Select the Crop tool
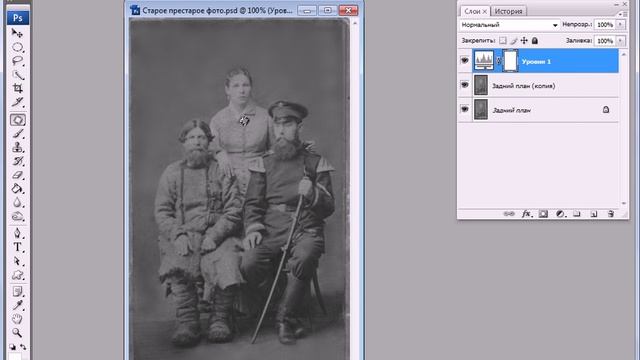The width and height of the screenshot is (640, 360). [x=17, y=88]
